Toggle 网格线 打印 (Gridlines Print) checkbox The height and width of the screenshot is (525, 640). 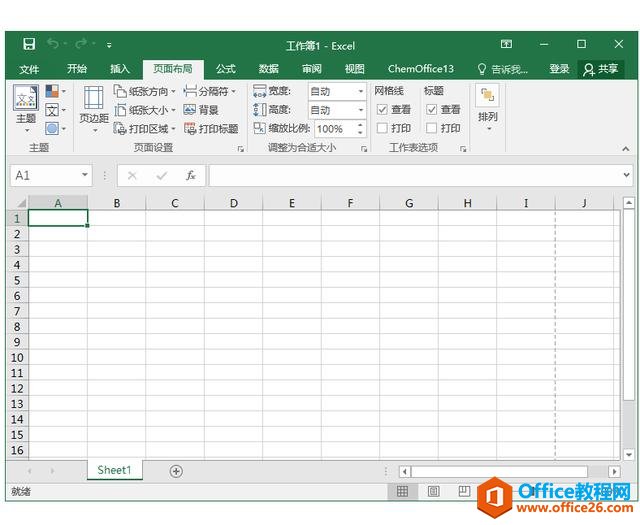[x=382, y=128]
